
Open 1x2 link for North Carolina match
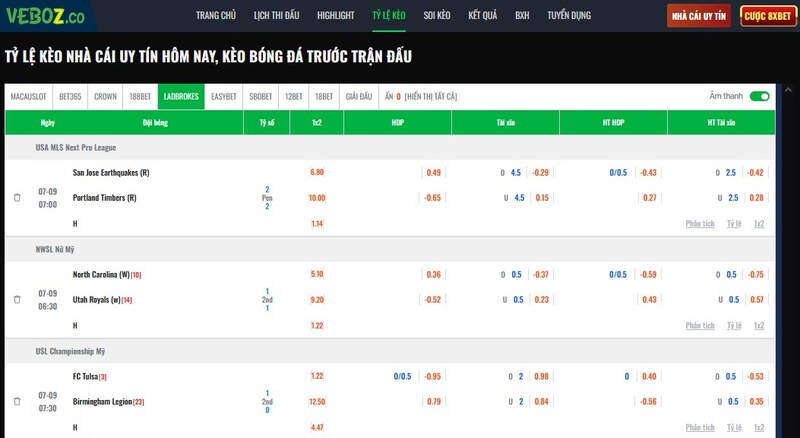click(759, 325)
